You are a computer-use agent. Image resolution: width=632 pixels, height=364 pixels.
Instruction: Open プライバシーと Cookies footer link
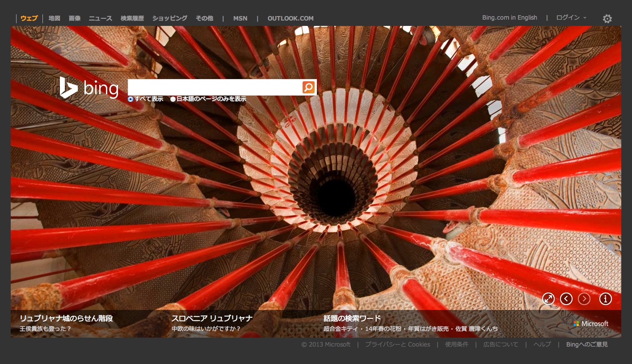[x=397, y=344]
